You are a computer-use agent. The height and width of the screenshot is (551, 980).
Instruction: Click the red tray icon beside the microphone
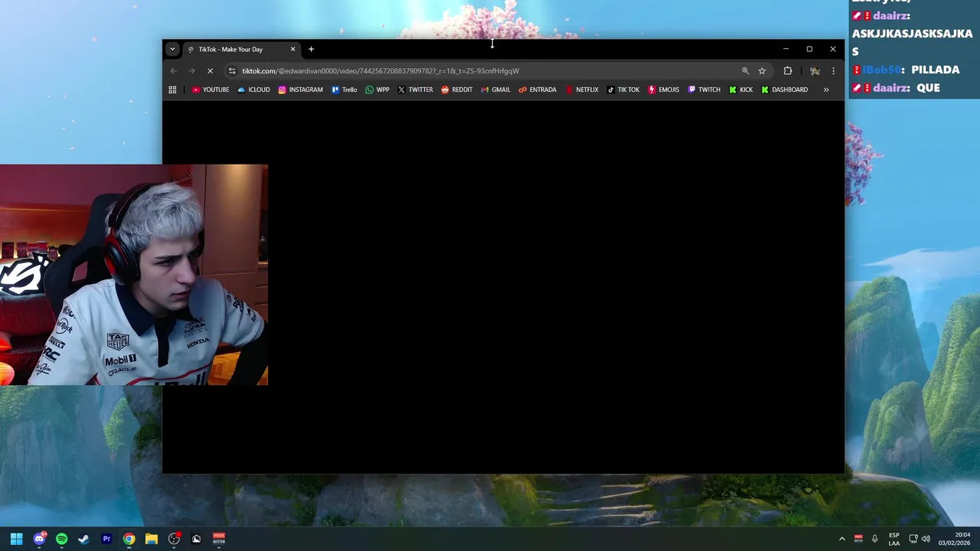coord(858,539)
